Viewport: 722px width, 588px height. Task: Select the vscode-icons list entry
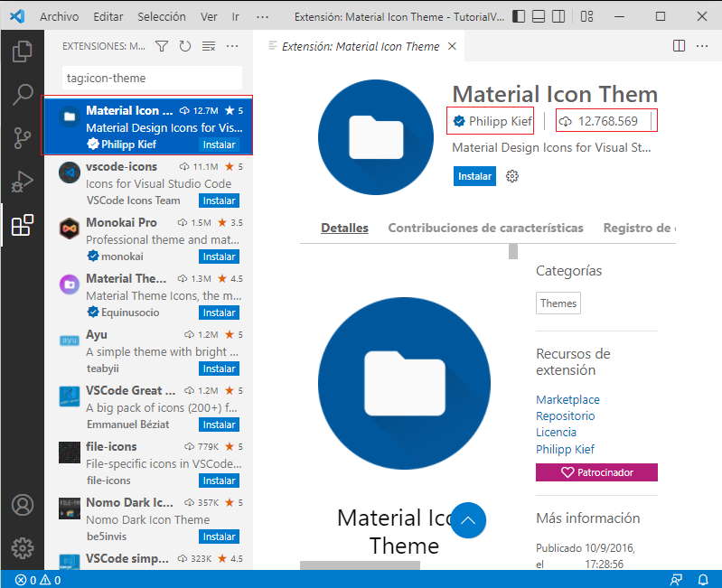coord(148,183)
